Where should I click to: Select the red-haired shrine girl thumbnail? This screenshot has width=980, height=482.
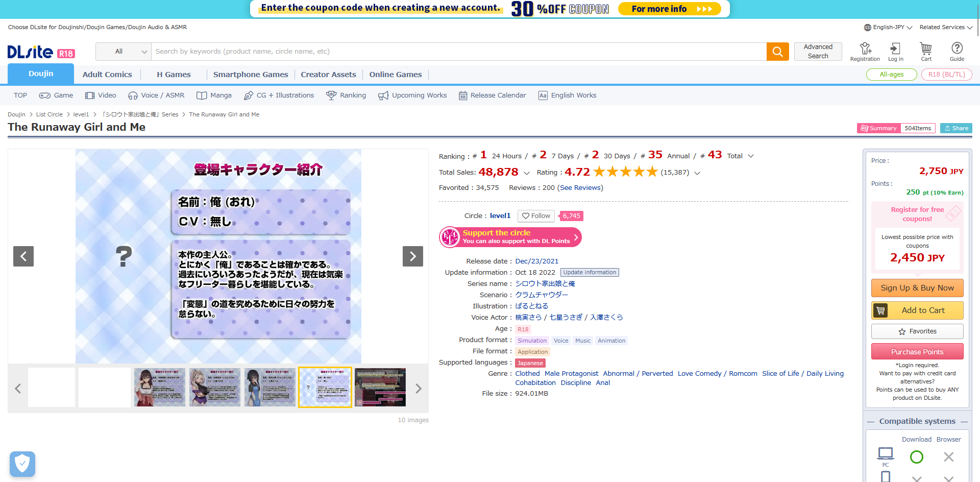(160, 388)
